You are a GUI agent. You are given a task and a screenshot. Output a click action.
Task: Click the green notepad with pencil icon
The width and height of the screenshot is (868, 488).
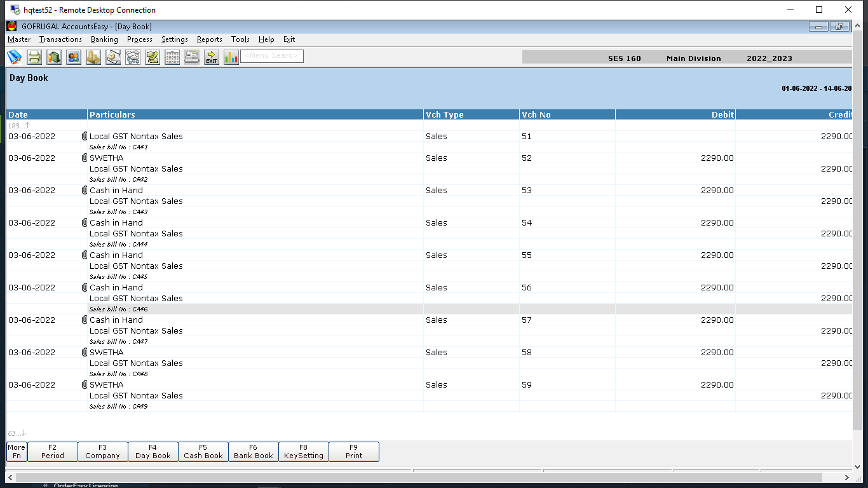(153, 57)
